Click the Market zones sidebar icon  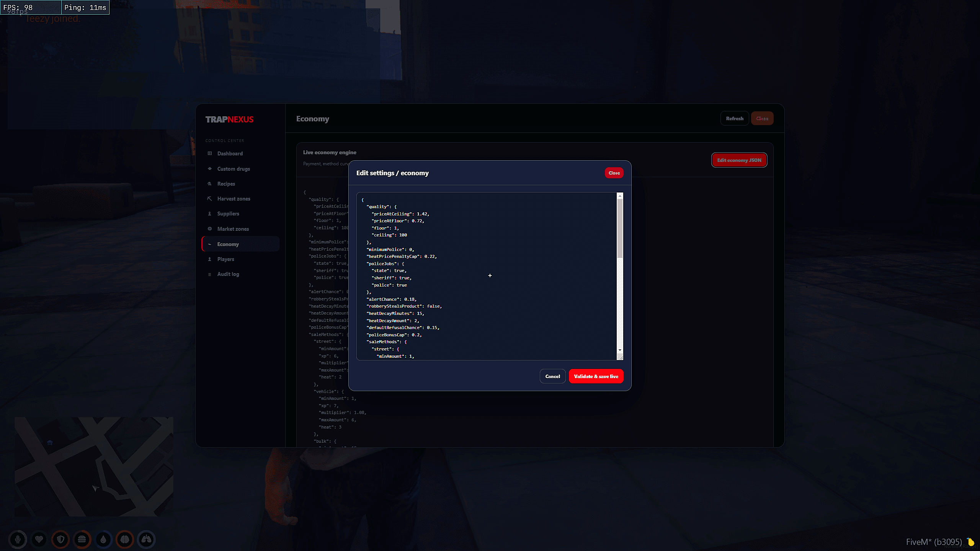tap(209, 229)
